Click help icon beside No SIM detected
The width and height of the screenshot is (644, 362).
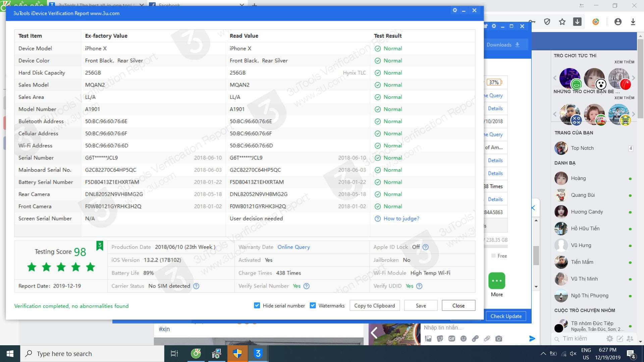pos(196,286)
